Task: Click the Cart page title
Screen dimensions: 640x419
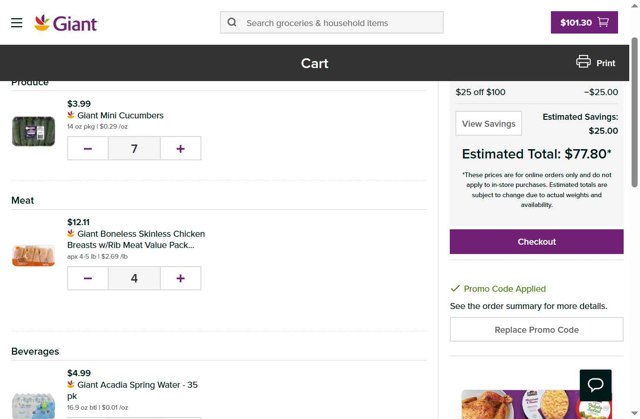Action: [x=314, y=63]
